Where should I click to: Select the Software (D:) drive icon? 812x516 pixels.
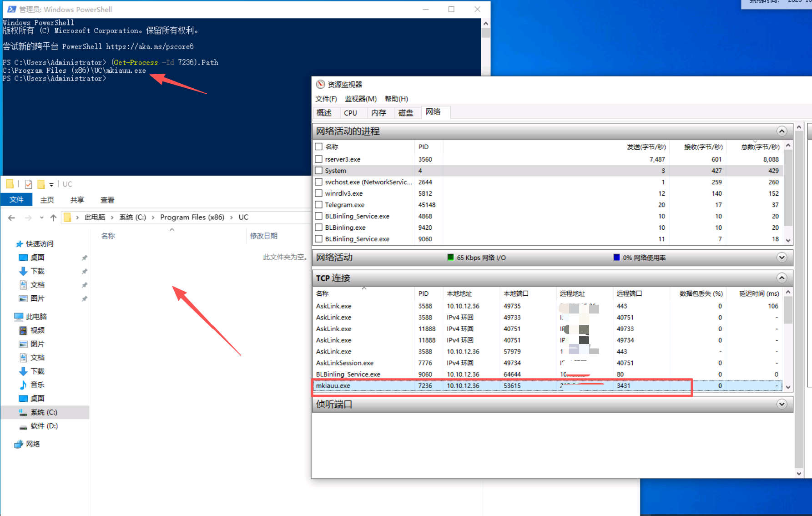click(x=23, y=426)
